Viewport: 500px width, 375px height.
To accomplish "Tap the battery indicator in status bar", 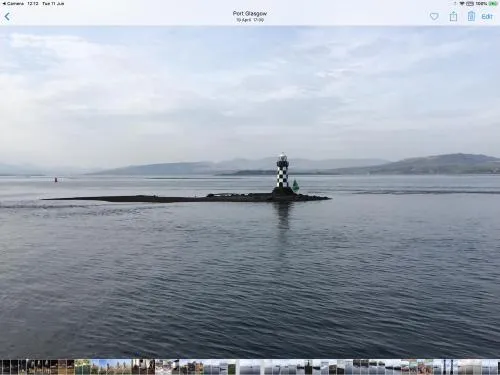I will (x=493, y=4).
